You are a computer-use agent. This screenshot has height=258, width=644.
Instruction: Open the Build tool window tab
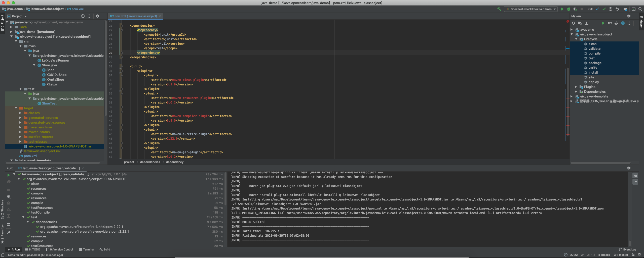(x=105, y=249)
